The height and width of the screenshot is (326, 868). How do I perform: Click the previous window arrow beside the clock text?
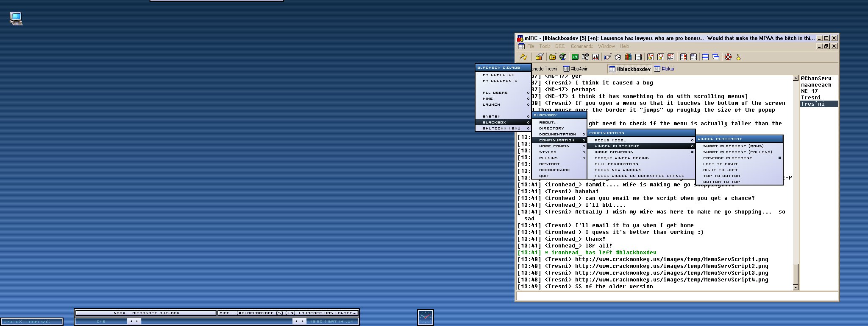(x=296, y=321)
